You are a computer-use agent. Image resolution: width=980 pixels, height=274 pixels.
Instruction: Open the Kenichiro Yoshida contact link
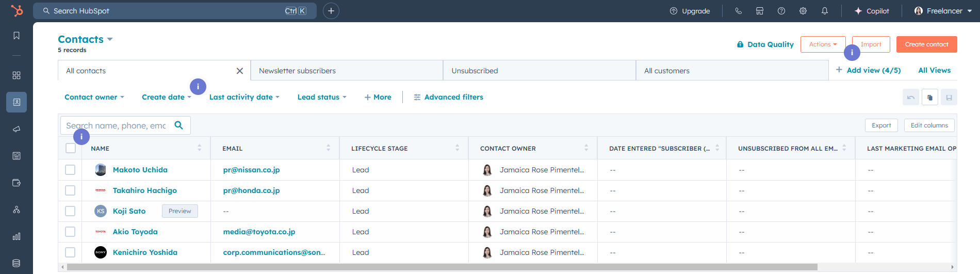[145, 252]
